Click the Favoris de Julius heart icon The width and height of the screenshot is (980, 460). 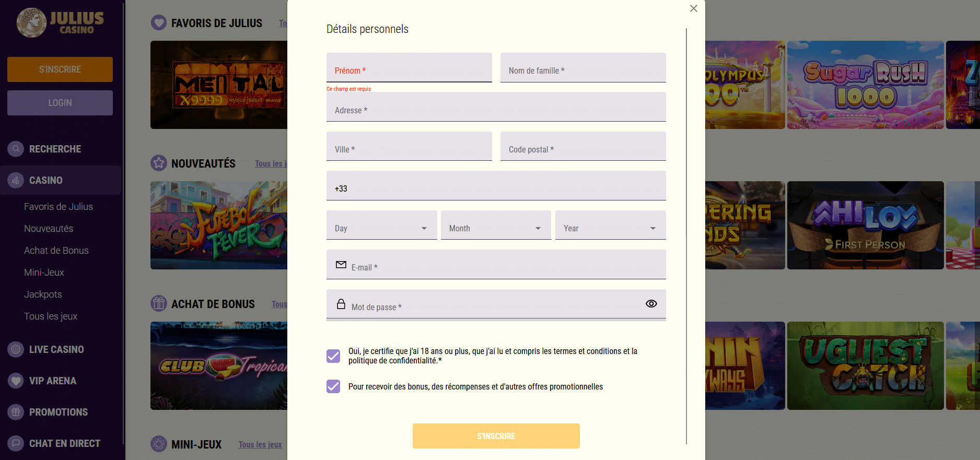click(159, 22)
